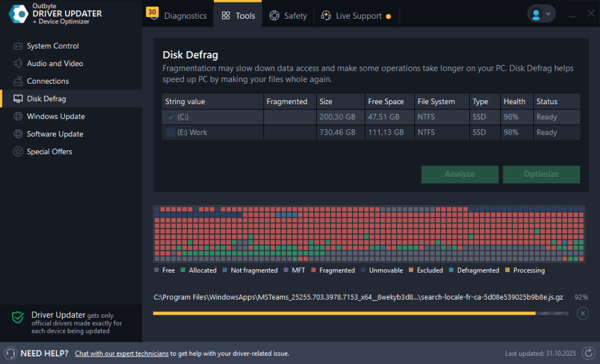Click the yellow defrag progress bar
The height and width of the screenshot is (364, 600).
(344, 313)
